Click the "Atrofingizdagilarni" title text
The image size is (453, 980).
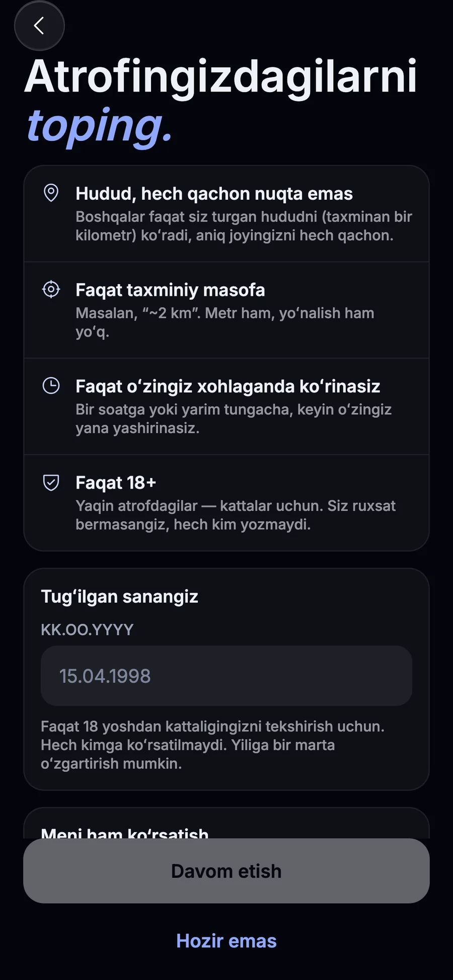pos(221,76)
